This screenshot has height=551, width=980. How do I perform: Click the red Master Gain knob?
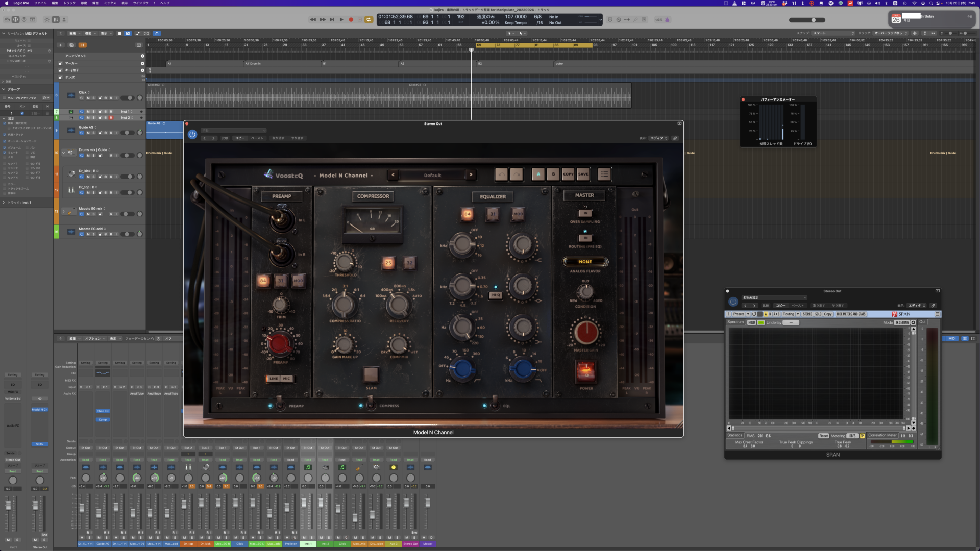click(586, 332)
